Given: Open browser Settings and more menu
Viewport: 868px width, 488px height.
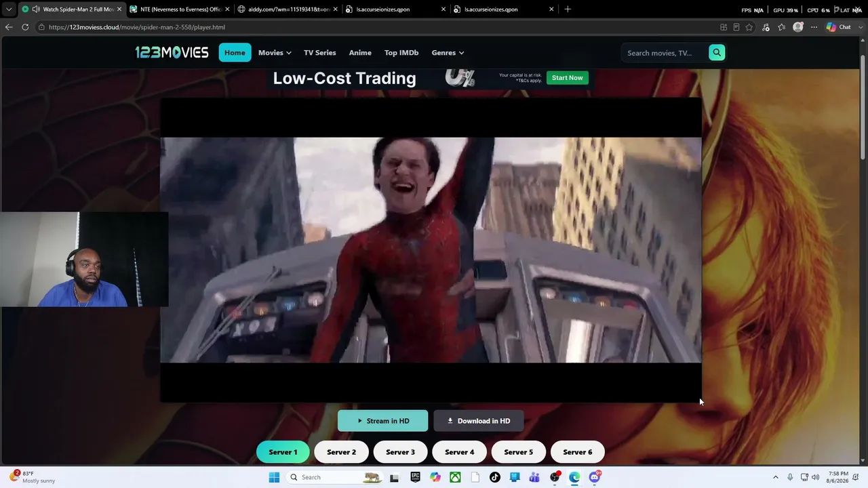Looking at the screenshot, I should 814,27.
